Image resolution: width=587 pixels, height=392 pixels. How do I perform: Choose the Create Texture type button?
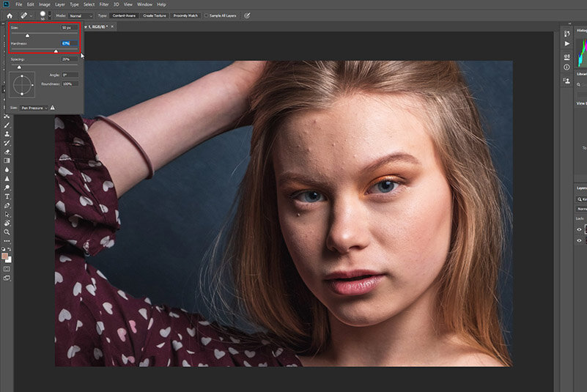click(x=154, y=15)
